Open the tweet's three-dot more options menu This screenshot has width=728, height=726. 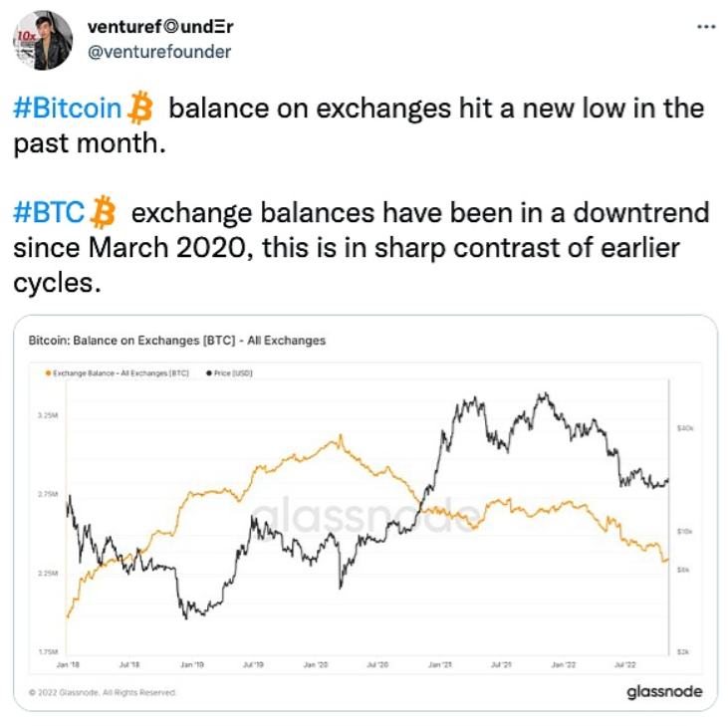click(705, 27)
